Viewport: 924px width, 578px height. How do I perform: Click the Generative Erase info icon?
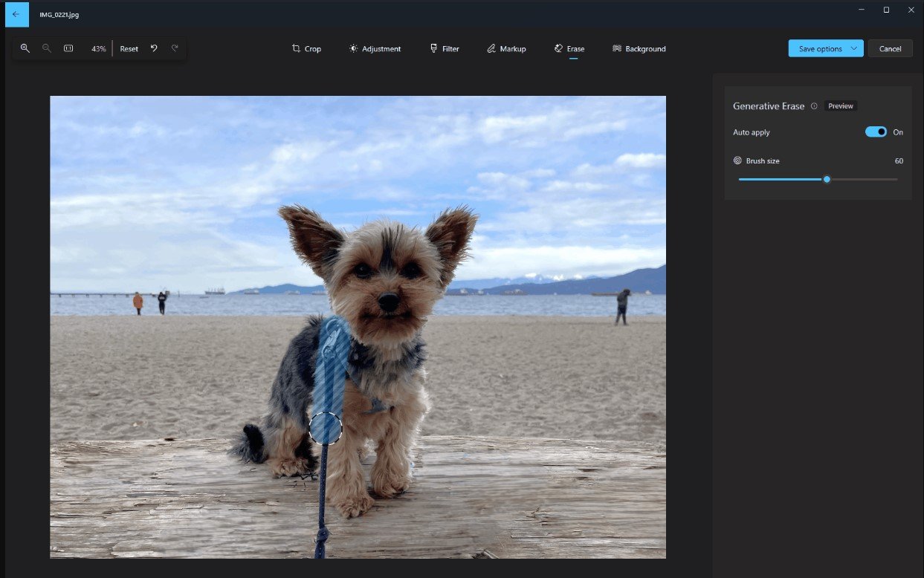coord(814,106)
